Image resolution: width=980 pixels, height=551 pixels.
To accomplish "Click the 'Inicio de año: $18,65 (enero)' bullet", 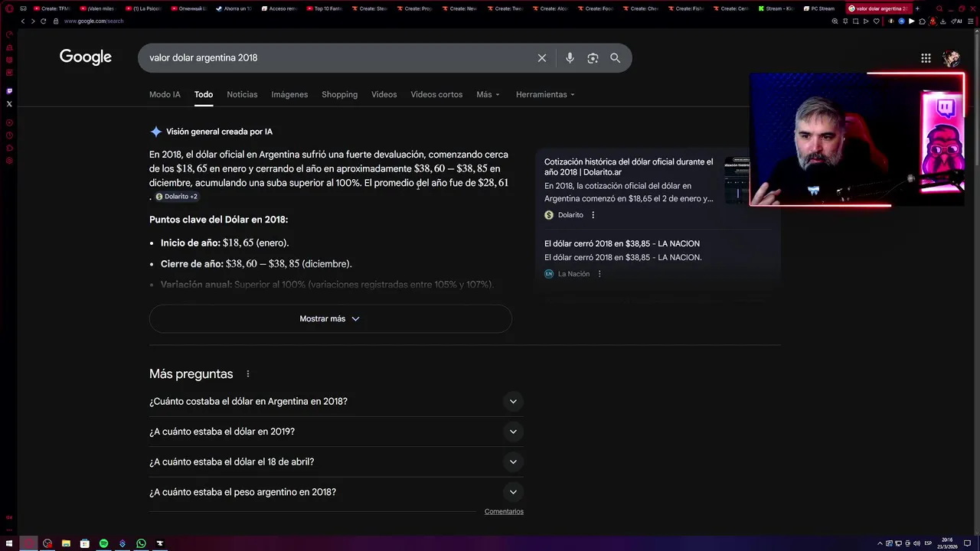I will click(224, 243).
